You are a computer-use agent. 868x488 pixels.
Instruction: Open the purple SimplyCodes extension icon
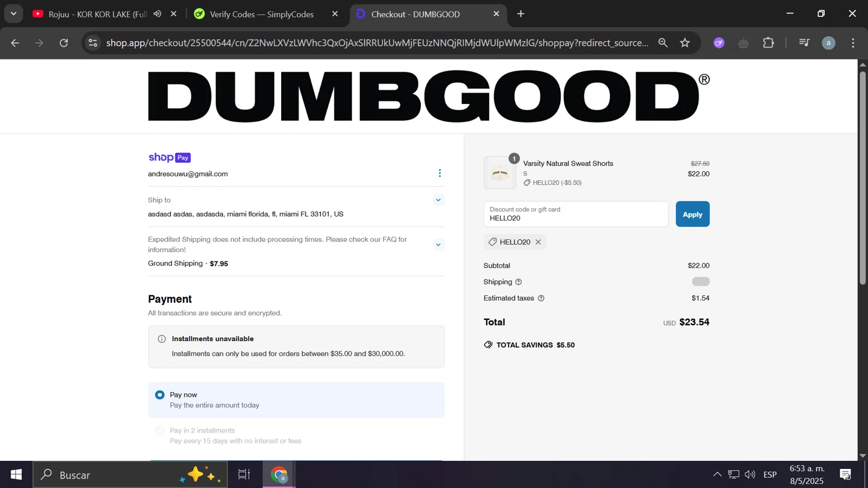coord(719,43)
